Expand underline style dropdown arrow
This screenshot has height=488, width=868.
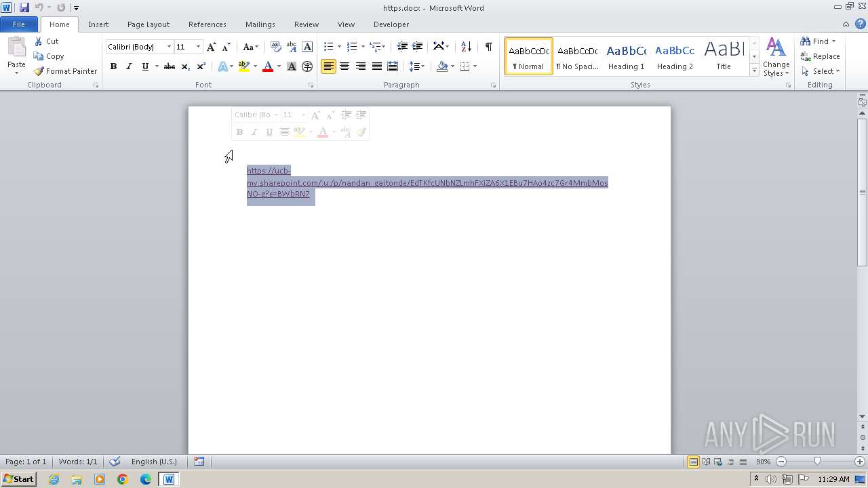pos(157,66)
